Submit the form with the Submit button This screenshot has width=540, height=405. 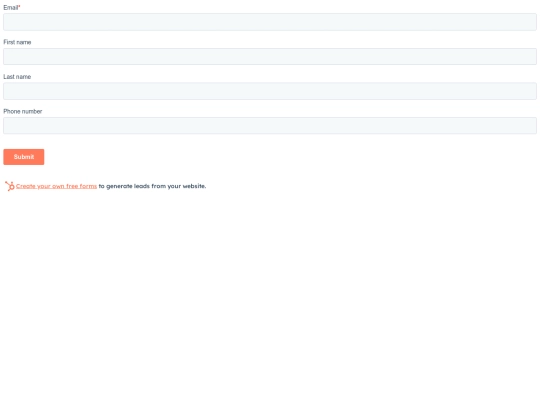[x=24, y=157]
